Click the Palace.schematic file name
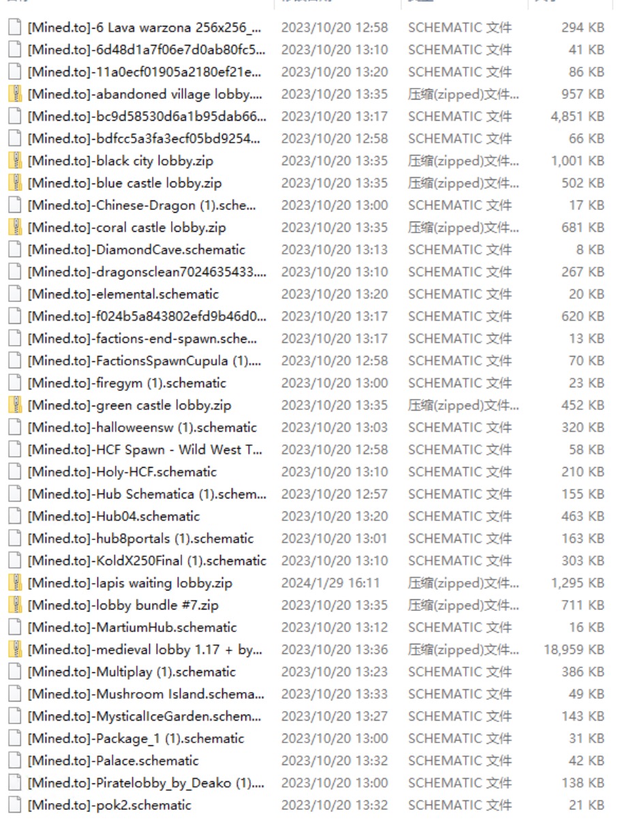Viewport: 644px width, 825px height. click(x=113, y=761)
